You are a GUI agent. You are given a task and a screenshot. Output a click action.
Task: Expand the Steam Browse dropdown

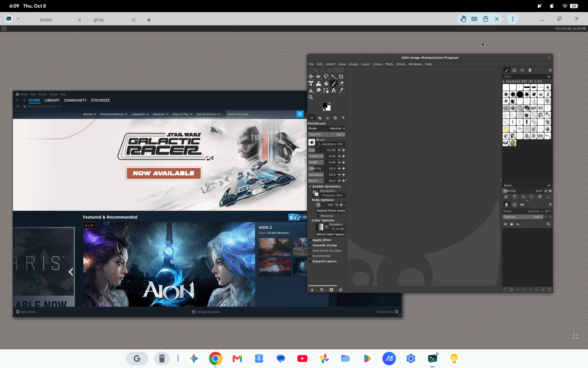coord(89,114)
